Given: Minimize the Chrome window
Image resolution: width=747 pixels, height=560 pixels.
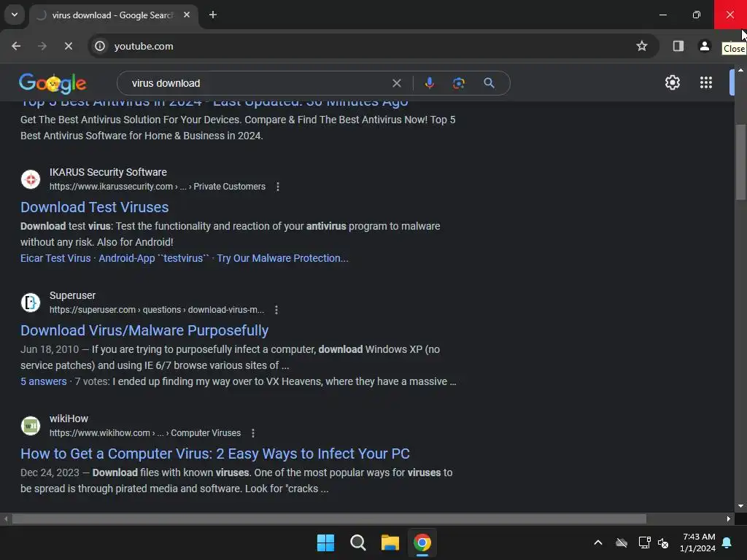Looking at the screenshot, I should coord(662,15).
